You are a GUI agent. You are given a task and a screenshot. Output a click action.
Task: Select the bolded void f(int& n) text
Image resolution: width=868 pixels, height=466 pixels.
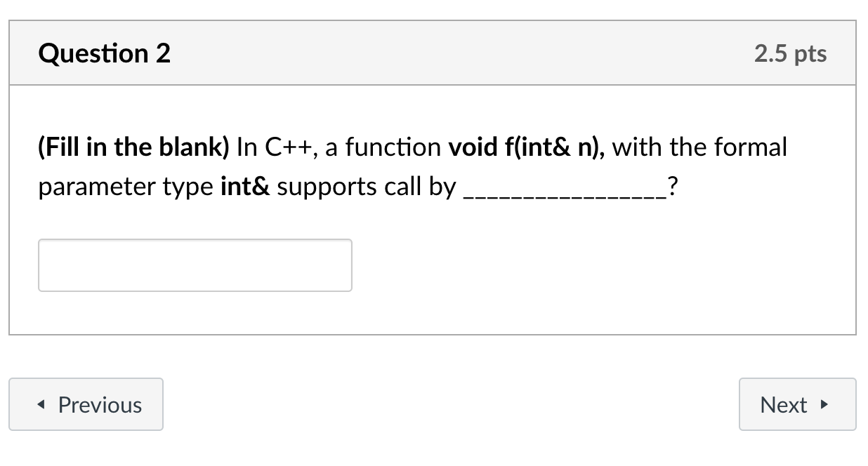[x=528, y=147]
